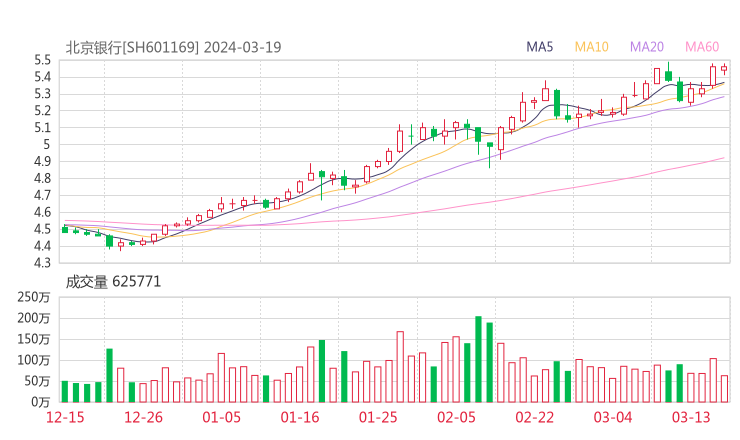Viewport: 740px width, 440px height.
Task: Click the 03-04 date axis label
Action: [x=613, y=417]
